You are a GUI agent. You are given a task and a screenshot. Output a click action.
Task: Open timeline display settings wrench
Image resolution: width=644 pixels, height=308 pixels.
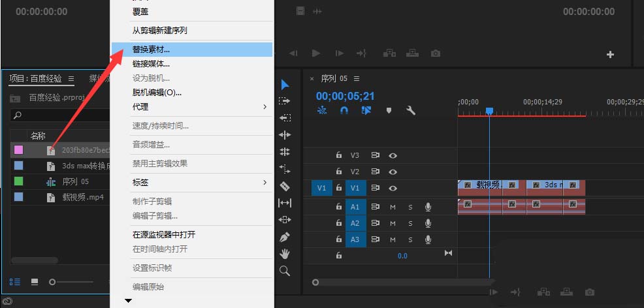click(x=411, y=110)
